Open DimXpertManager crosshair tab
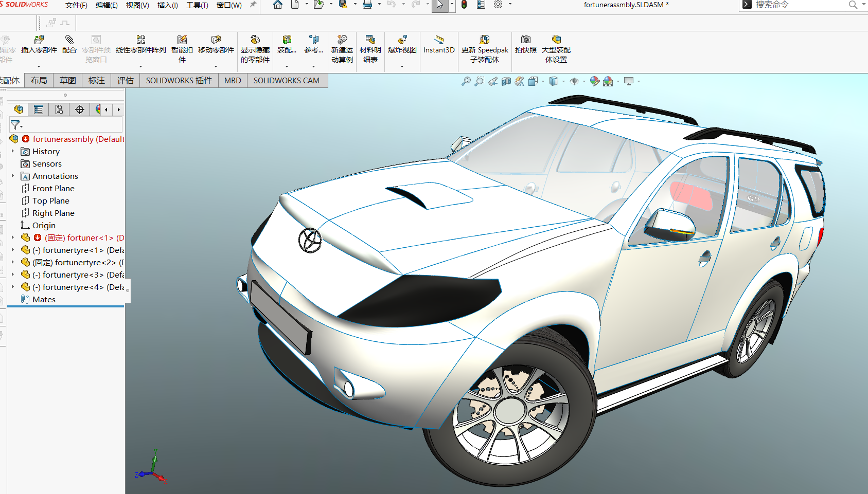868x494 pixels. (80, 109)
